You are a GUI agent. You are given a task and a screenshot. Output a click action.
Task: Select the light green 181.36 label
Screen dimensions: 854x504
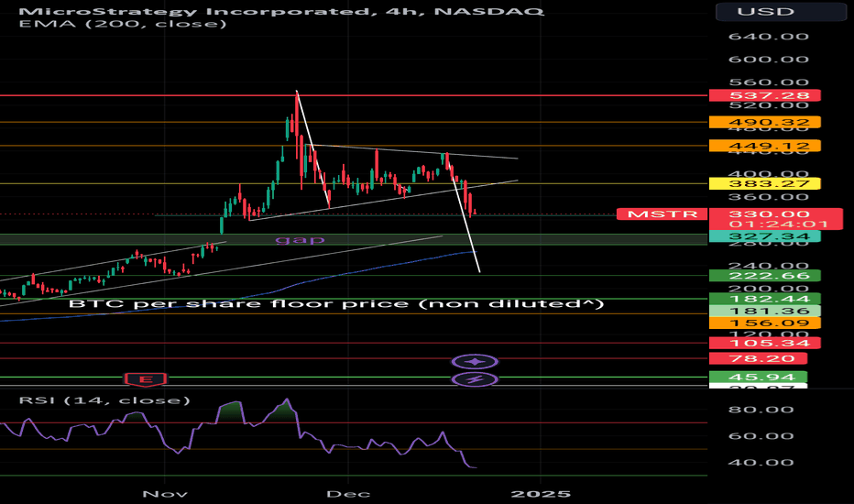point(765,312)
